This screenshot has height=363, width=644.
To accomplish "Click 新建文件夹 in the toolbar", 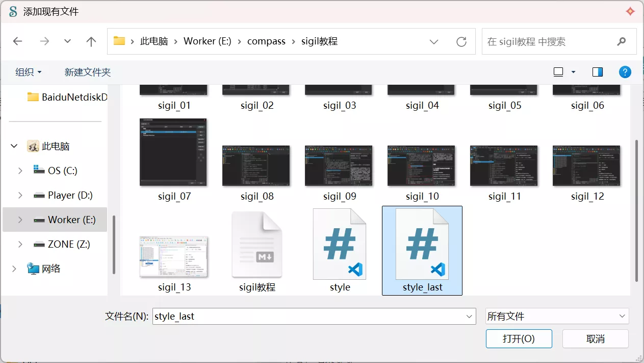I will coord(88,72).
